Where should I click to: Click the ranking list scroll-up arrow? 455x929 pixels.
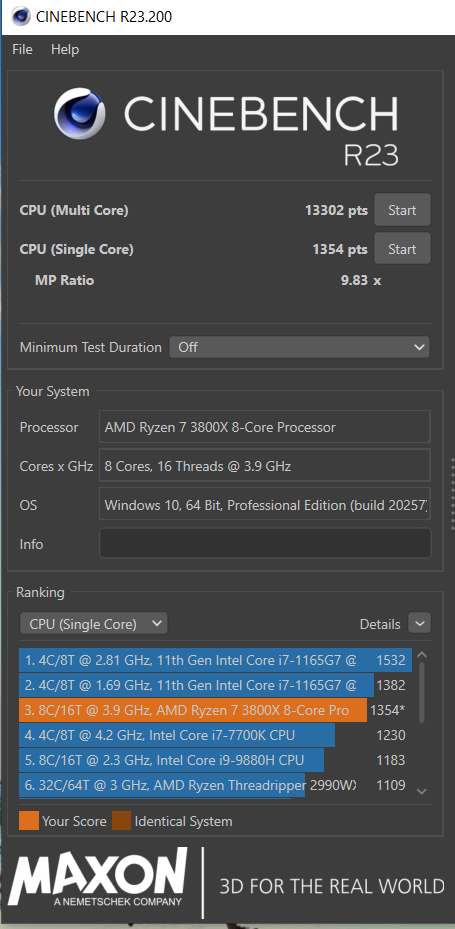point(422,655)
